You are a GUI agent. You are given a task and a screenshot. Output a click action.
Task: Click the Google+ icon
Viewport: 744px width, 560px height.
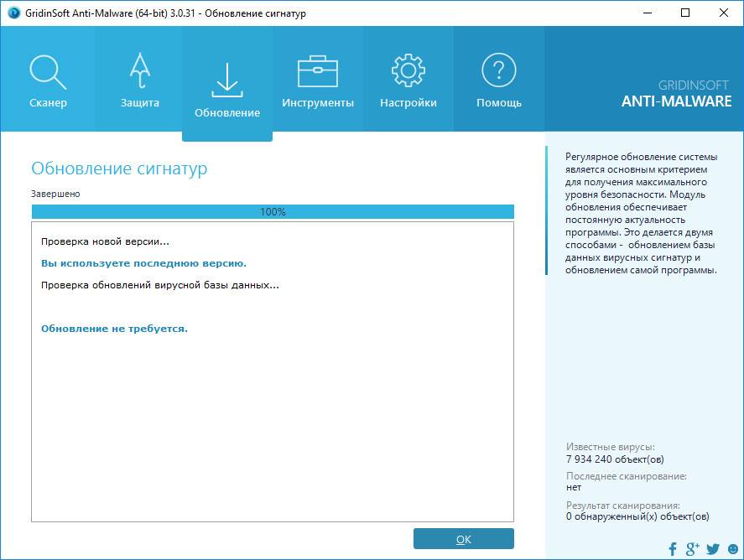692,549
